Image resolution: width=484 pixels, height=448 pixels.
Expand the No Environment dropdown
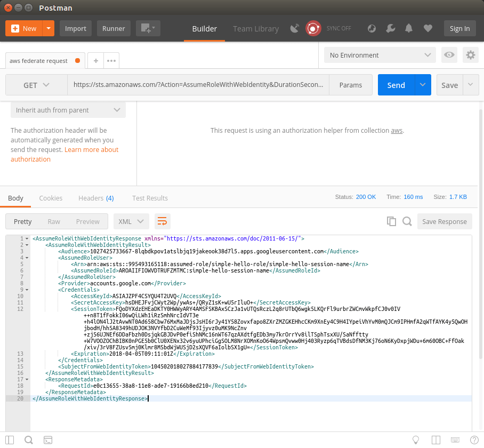click(x=380, y=55)
